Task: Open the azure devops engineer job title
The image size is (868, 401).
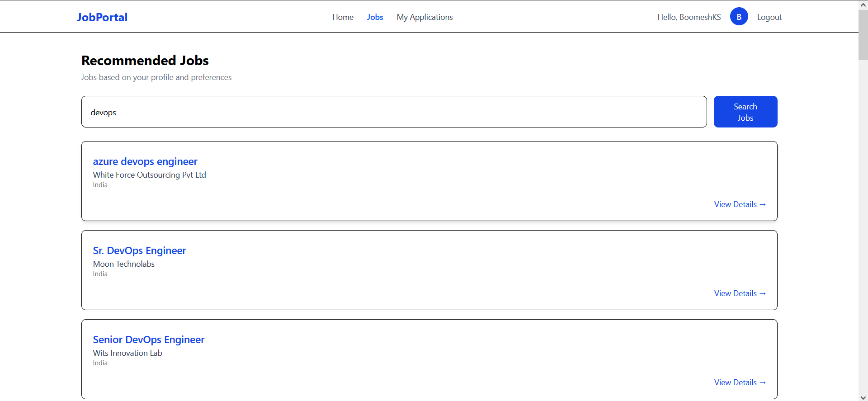Action: (145, 161)
